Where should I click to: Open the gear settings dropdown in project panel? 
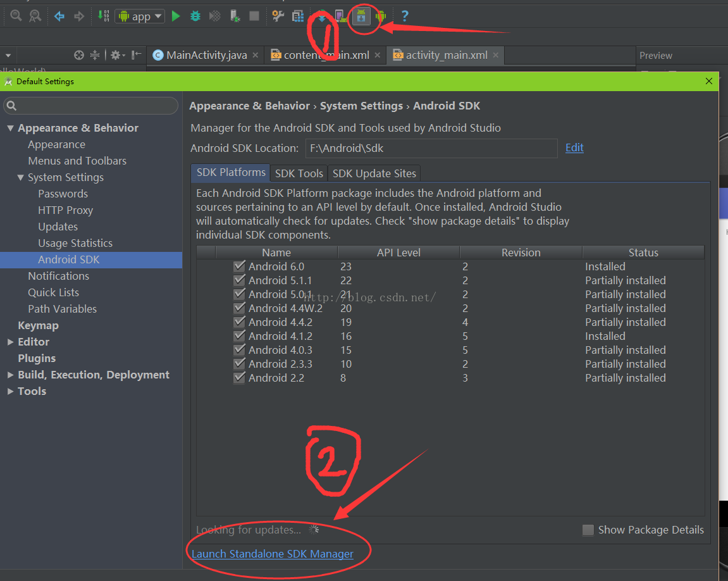[118, 55]
